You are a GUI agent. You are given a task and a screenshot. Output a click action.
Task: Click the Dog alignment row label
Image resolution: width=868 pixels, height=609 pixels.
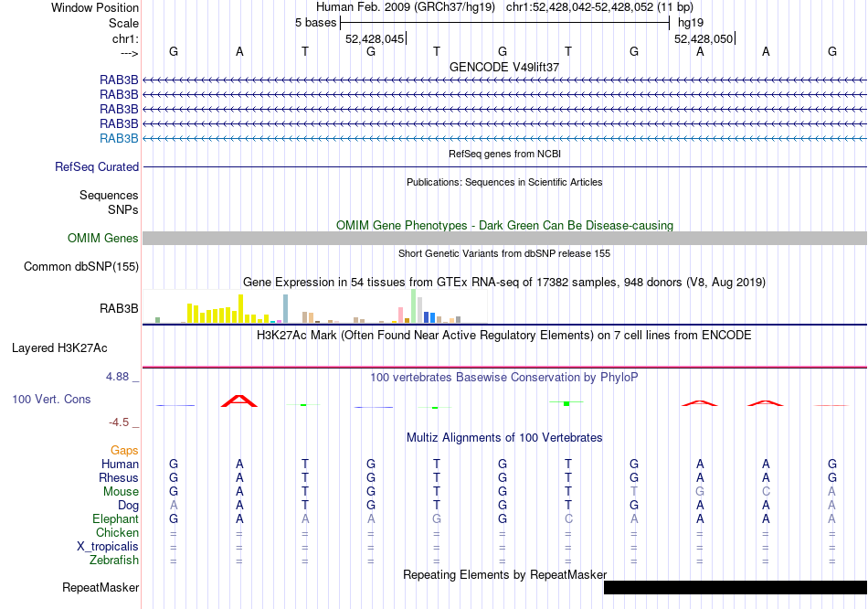tap(128, 506)
